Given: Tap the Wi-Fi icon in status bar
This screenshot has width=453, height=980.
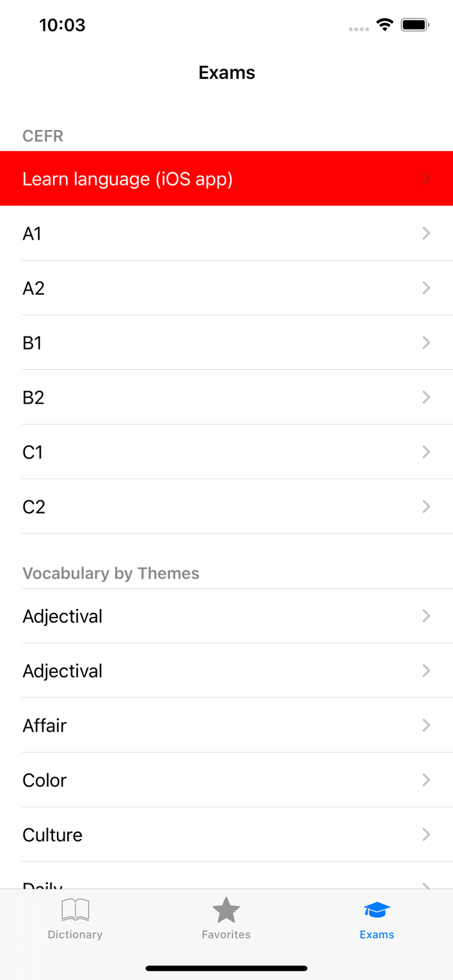Looking at the screenshot, I should click(384, 24).
